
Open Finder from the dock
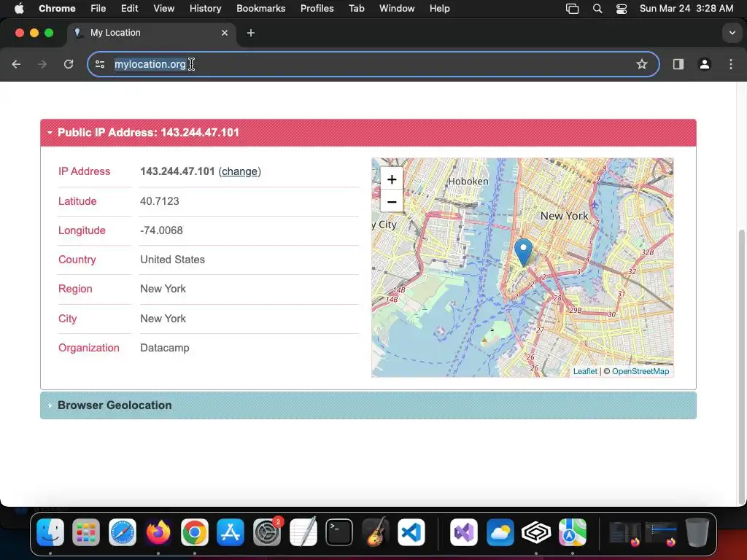(50, 532)
